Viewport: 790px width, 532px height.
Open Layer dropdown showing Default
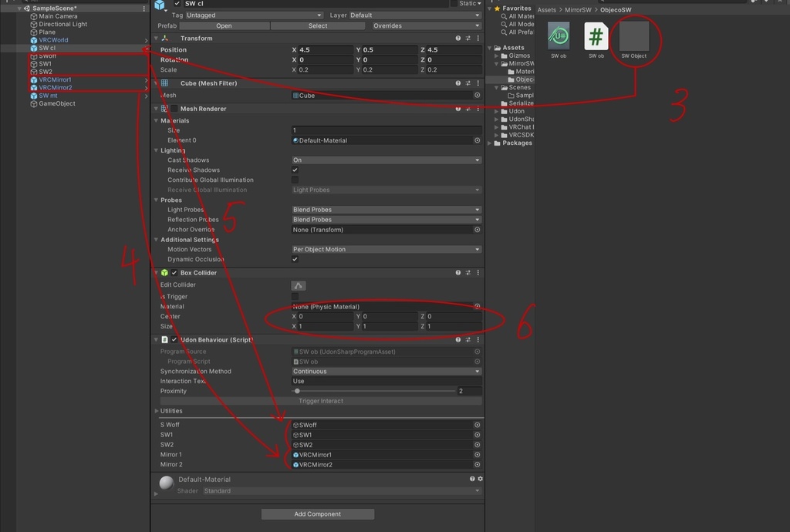coord(415,15)
